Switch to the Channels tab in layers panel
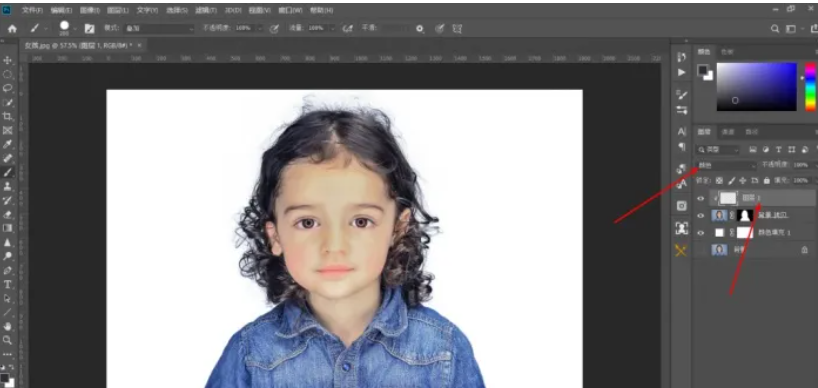Image resolution: width=818 pixels, height=388 pixels. tap(728, 132)
